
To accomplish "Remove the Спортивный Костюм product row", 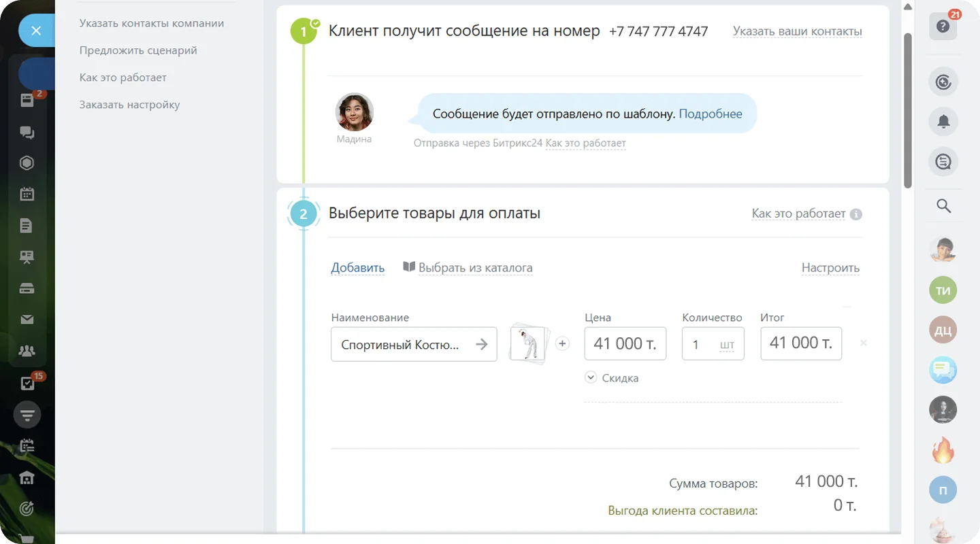I will click(x=864, y=343).
